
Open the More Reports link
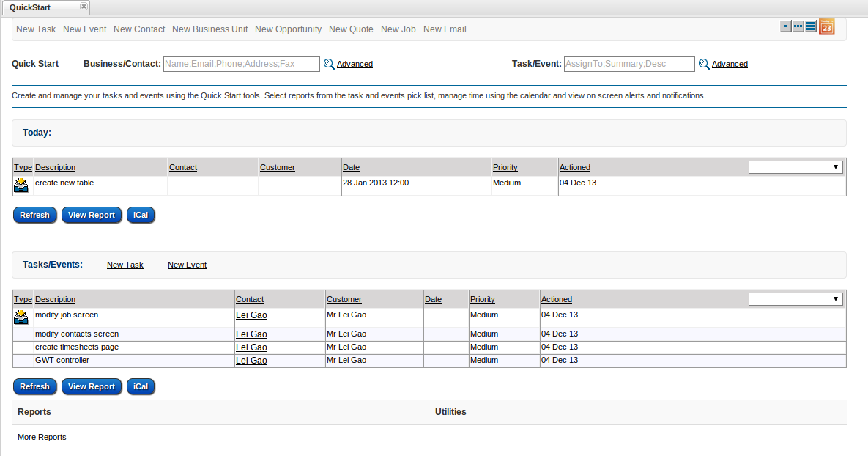(42, 437)
